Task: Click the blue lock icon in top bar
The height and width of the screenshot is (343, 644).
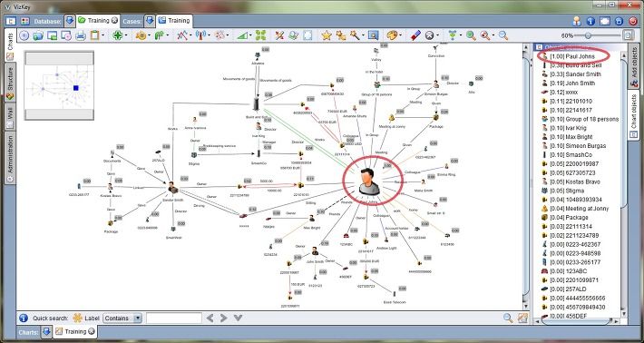Action: [x=619, y=21]
